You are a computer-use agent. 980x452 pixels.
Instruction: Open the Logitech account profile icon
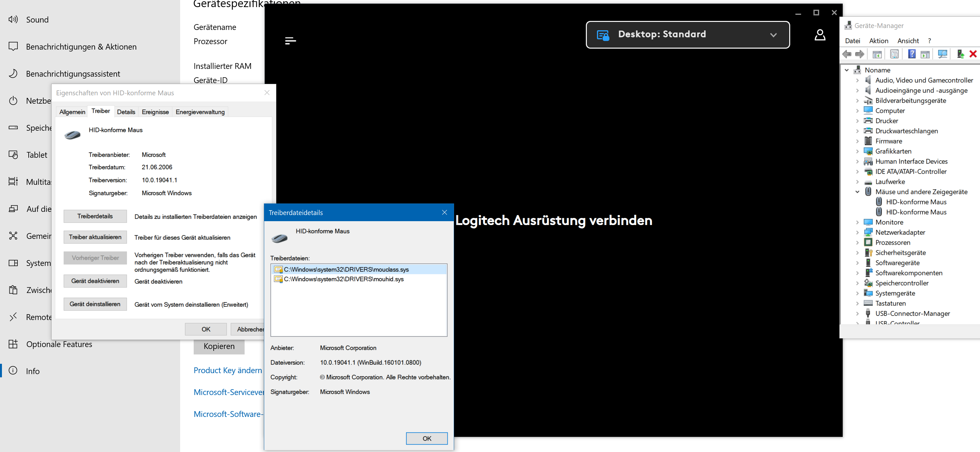[x=820, y=35]
